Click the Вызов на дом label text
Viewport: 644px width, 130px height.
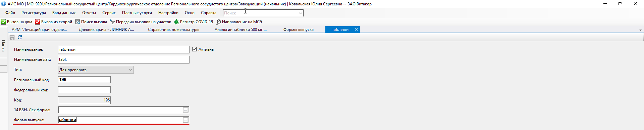[19, 22]
